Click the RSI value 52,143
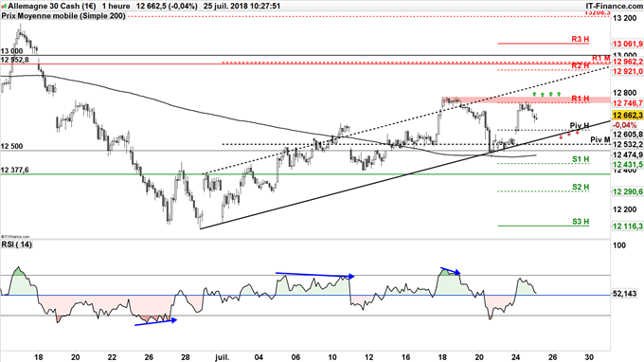 tap(625, 294)
